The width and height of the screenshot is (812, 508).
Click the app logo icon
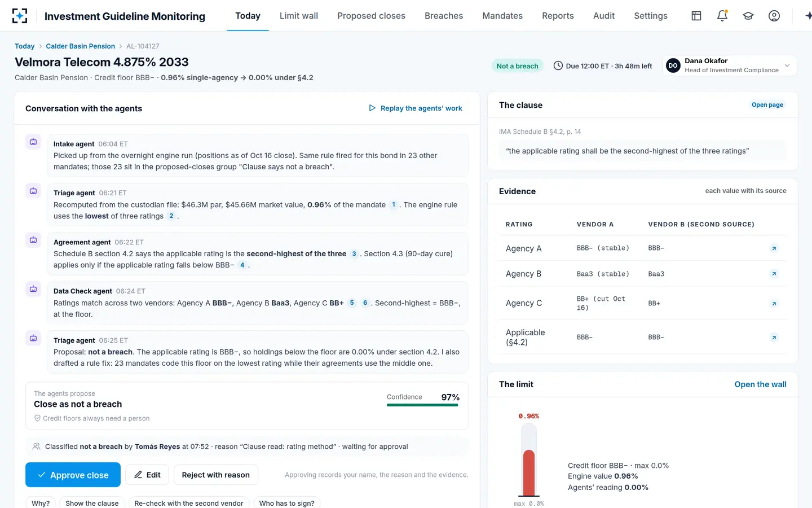20,16
